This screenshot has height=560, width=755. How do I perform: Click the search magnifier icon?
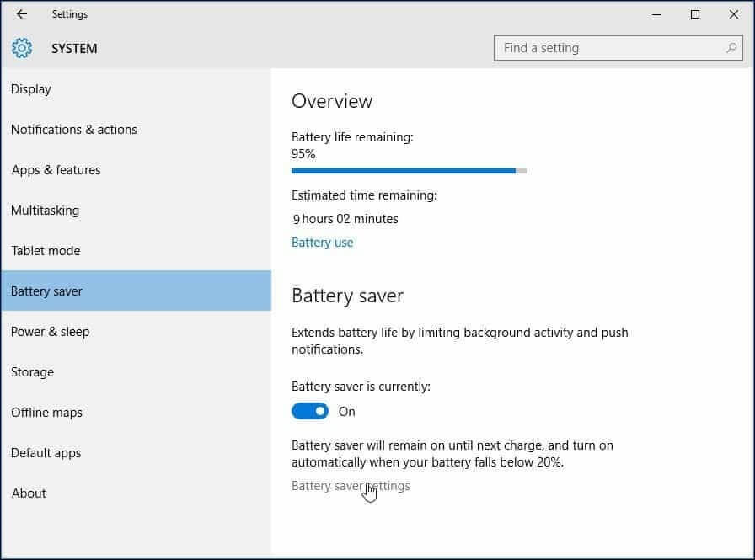point(731,48)
